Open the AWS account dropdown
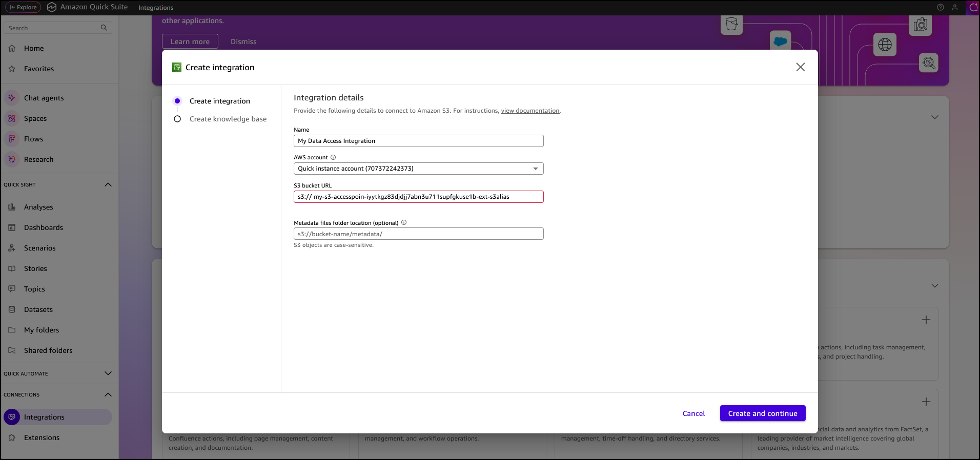 click(x=418, y=169)
